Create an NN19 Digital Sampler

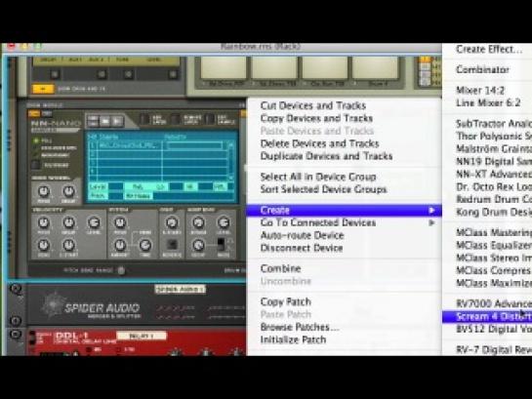click(x=494, y=162)
